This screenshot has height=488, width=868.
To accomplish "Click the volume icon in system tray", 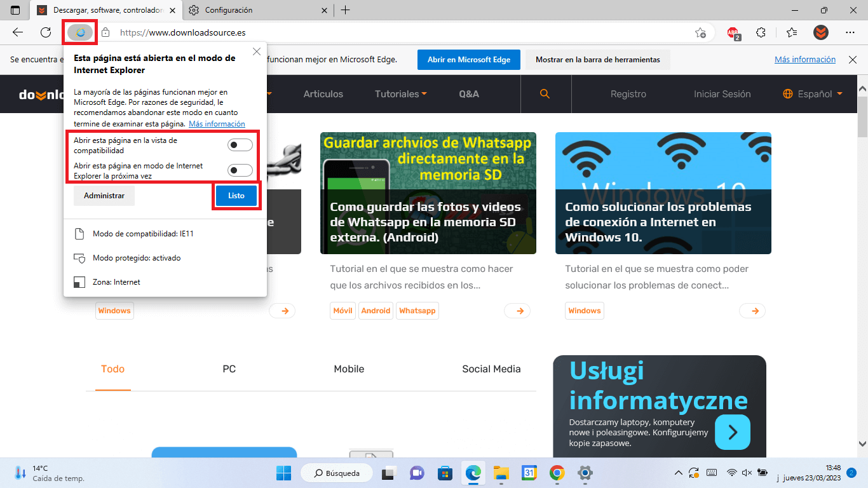I will (x=747, y=473).
